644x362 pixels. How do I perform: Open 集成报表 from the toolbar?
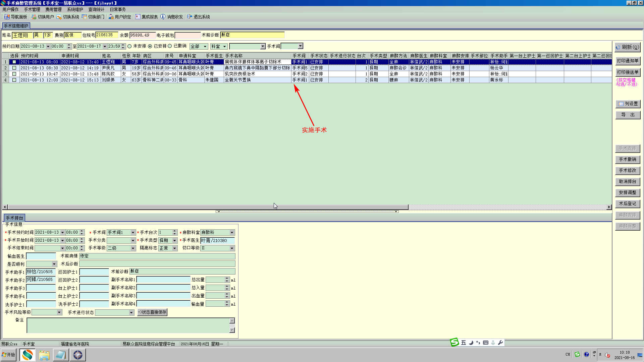(x=146, y=17)
